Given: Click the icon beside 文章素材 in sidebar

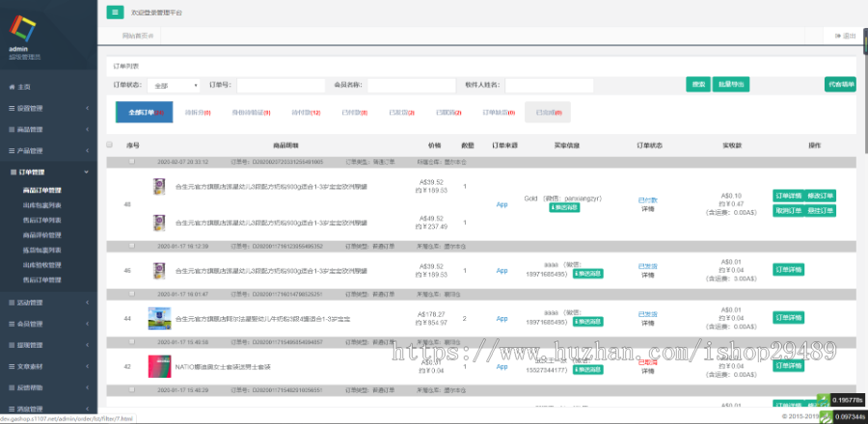Looking at the screenshot, I should click(13, 366).
